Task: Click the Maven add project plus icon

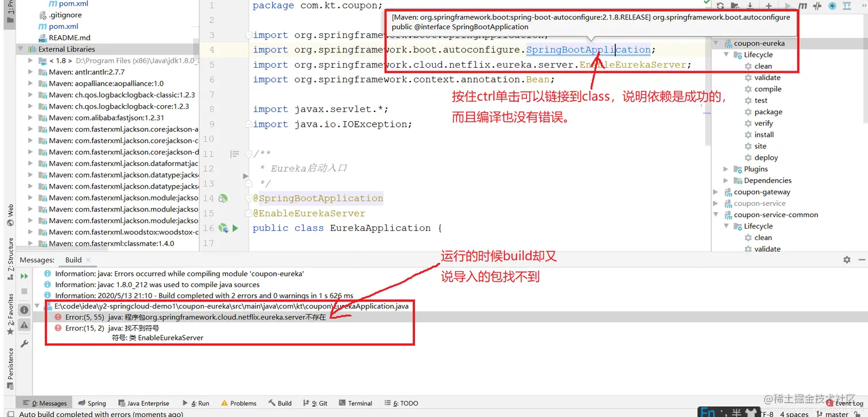Action: coord(769,6)
